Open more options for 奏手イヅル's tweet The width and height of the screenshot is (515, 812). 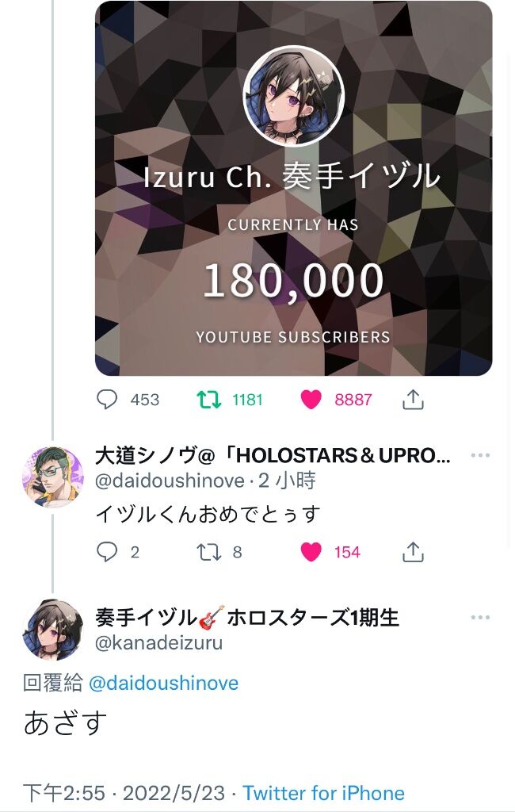(480, 617)
